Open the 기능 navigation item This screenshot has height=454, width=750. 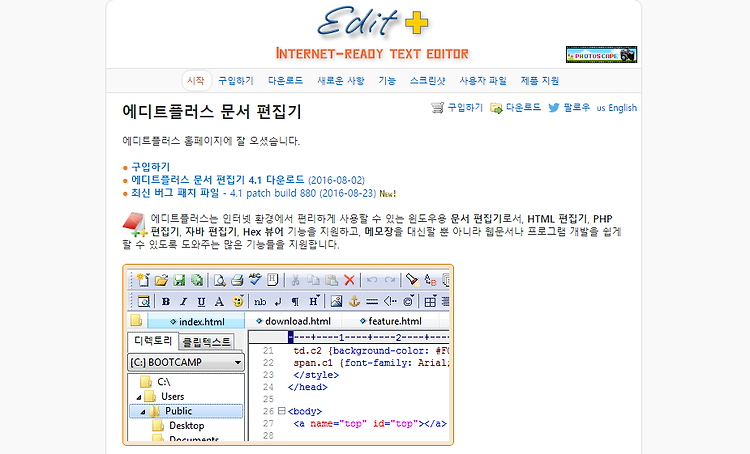(387, 81)
